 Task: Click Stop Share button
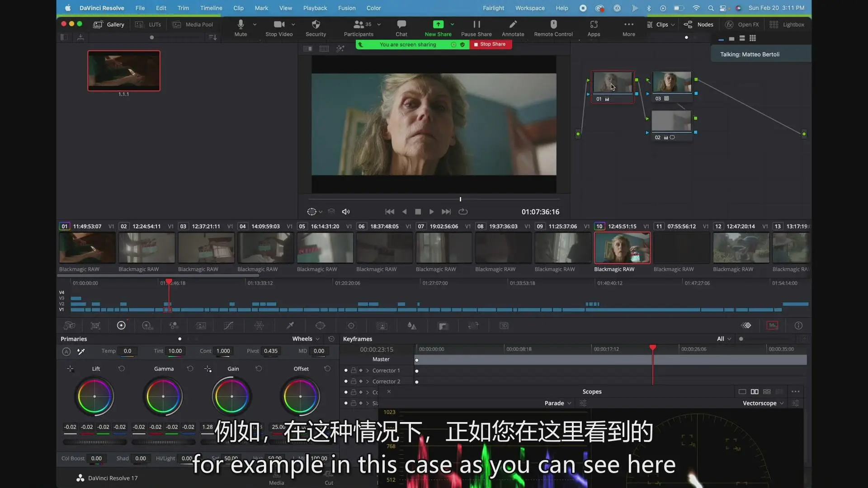click(491, 44)
